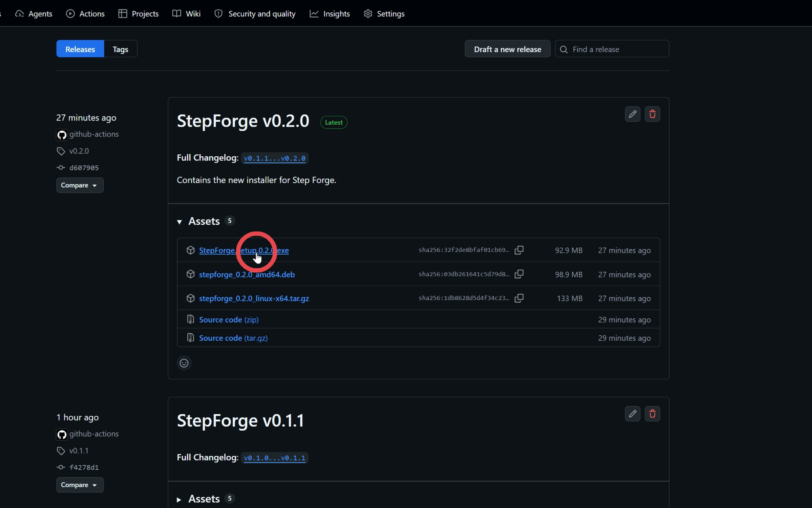Open Compare dropdown for v0.1.1
The image size is (812, 508).
point(80,485)
